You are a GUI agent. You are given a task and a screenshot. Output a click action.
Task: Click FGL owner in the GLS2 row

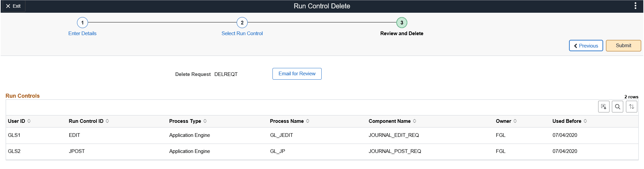tap(500, 151)
